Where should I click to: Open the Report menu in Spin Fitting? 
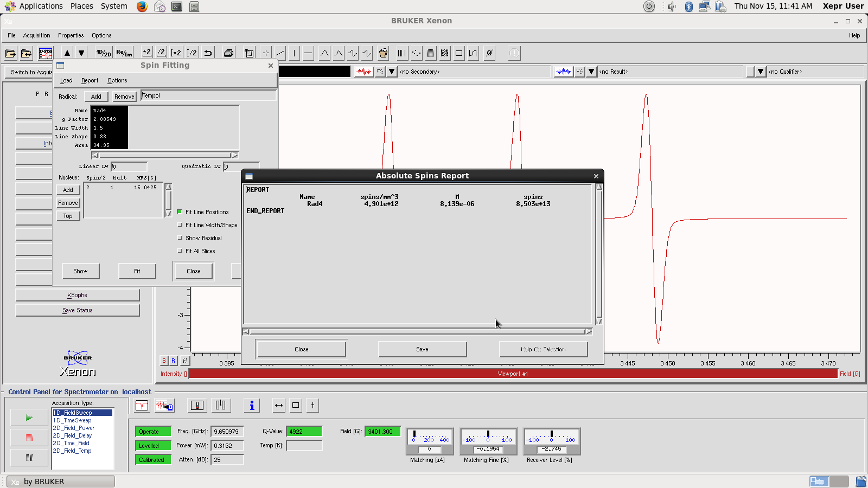coord(90,80)
